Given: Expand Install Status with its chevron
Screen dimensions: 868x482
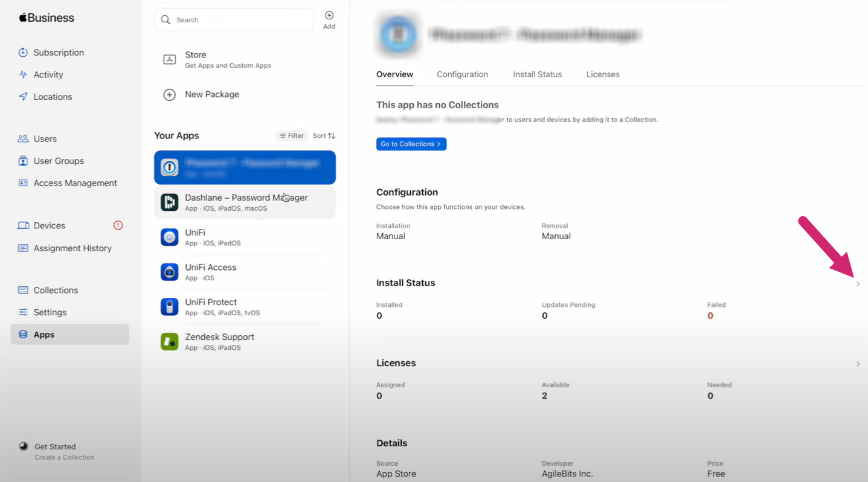Looking at the screenshot, I should click(858, 284).
